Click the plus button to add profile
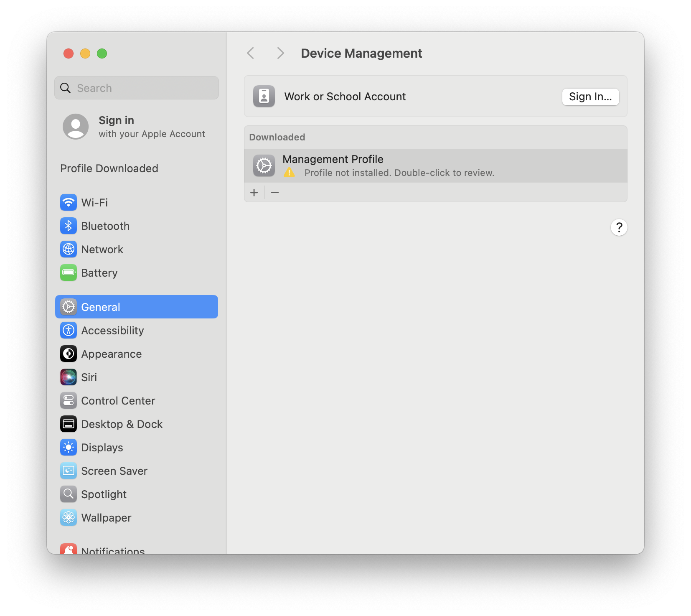 point(254,193)
